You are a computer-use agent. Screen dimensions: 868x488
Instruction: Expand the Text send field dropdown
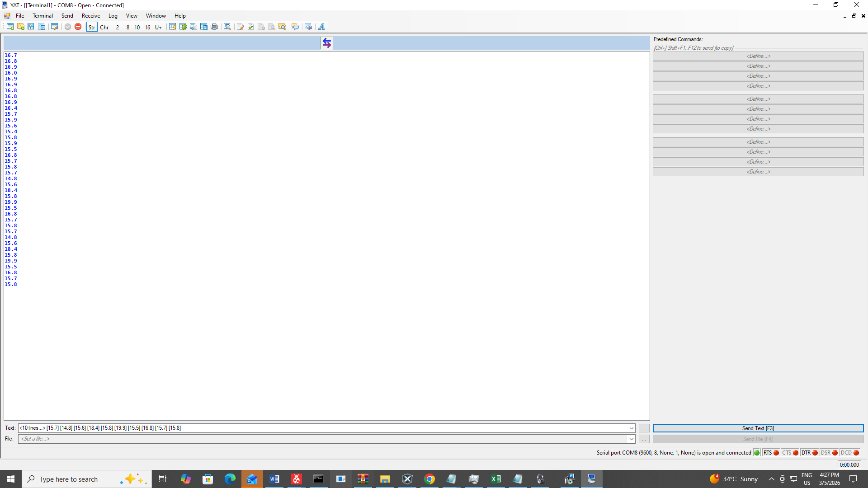[631, 428]
